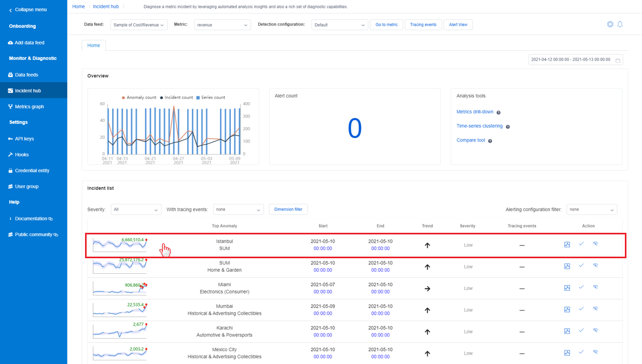Open the chart icon for Istanbul incident
The width and height of the screenshot is (642, 364).
(567, 245)
